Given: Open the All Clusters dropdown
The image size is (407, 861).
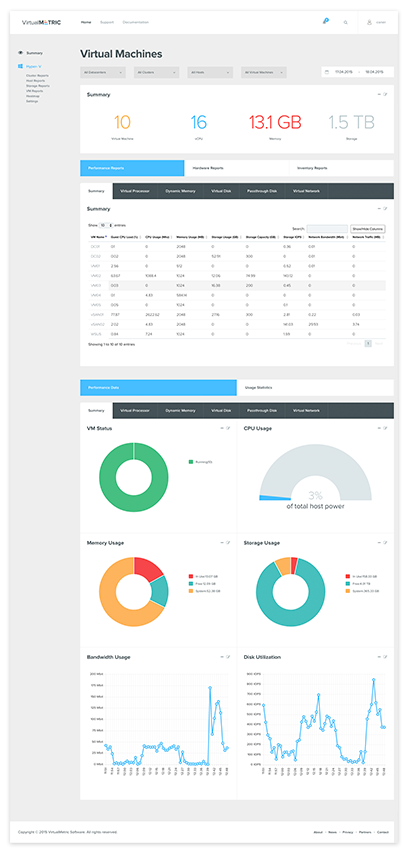Looking at the screenshot, I should point(157,72).
